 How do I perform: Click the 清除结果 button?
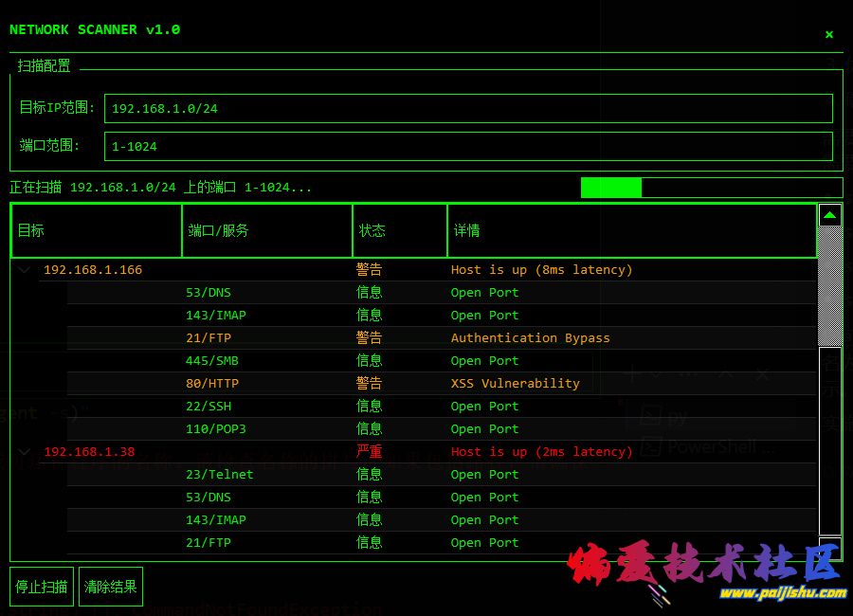click(x=111, y=587)
